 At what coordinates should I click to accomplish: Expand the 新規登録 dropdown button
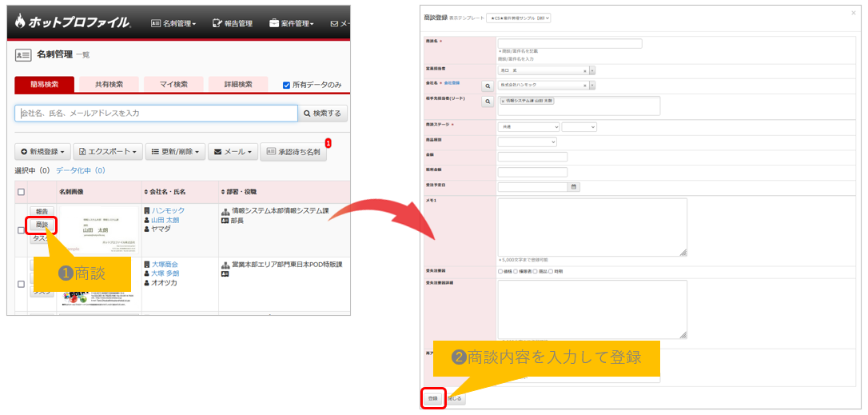[42, 151]
